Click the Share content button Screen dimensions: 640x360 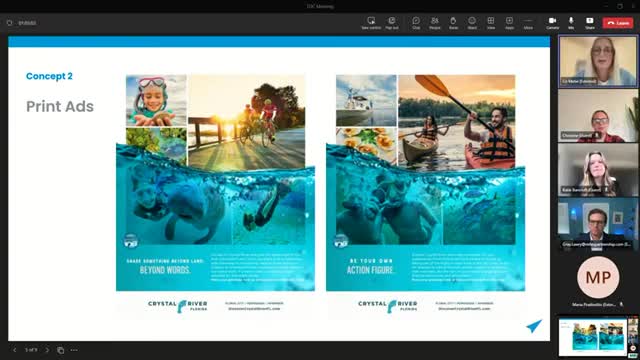coord(590,23)
